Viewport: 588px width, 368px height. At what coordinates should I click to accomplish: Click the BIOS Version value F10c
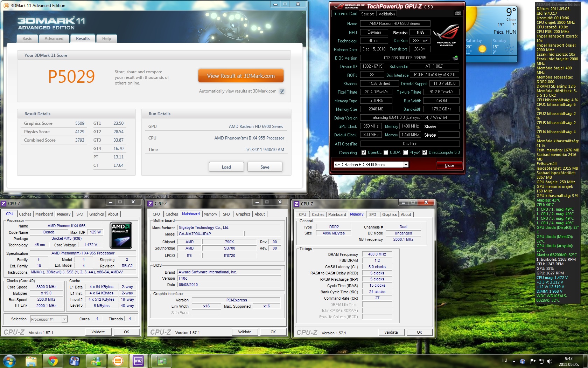tap(229, 278)
